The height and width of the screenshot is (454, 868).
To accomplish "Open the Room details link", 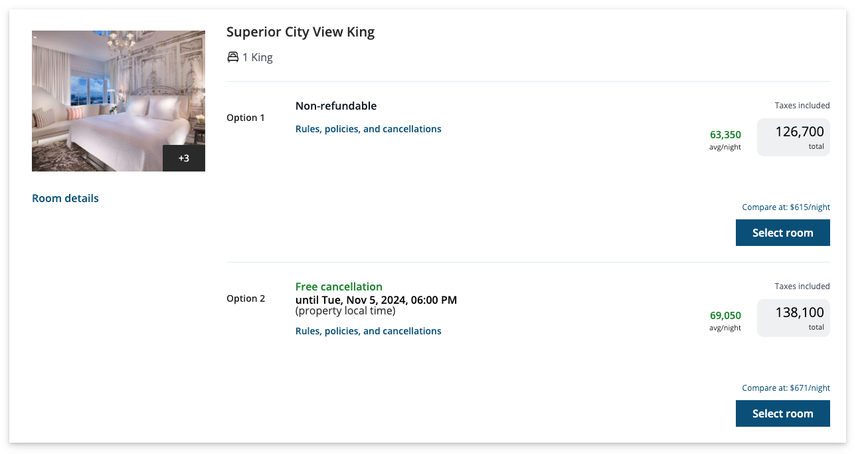I will coord(65,198).
